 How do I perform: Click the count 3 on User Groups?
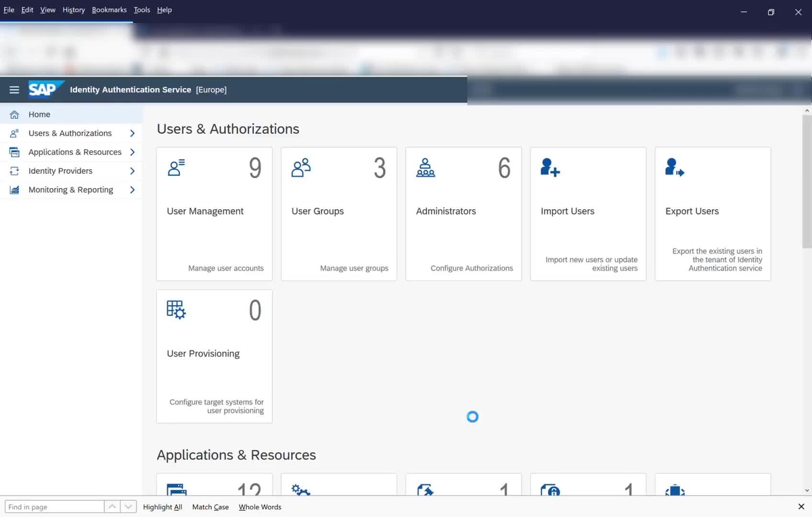380,168
